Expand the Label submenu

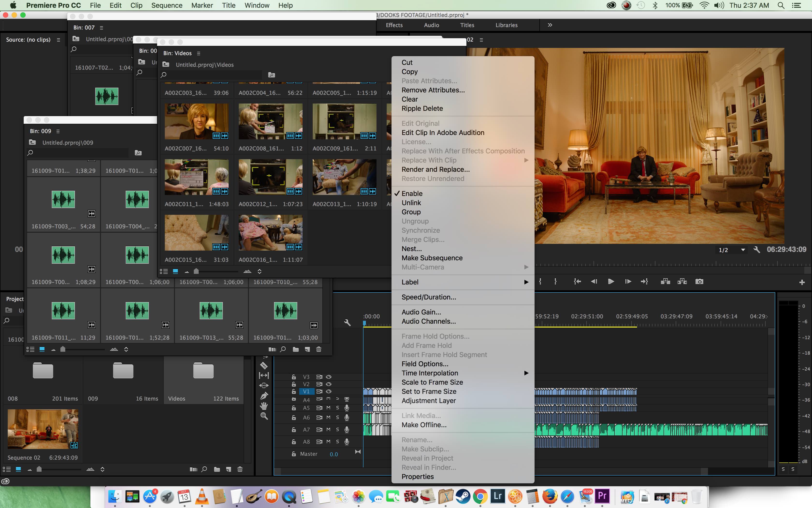463,282
